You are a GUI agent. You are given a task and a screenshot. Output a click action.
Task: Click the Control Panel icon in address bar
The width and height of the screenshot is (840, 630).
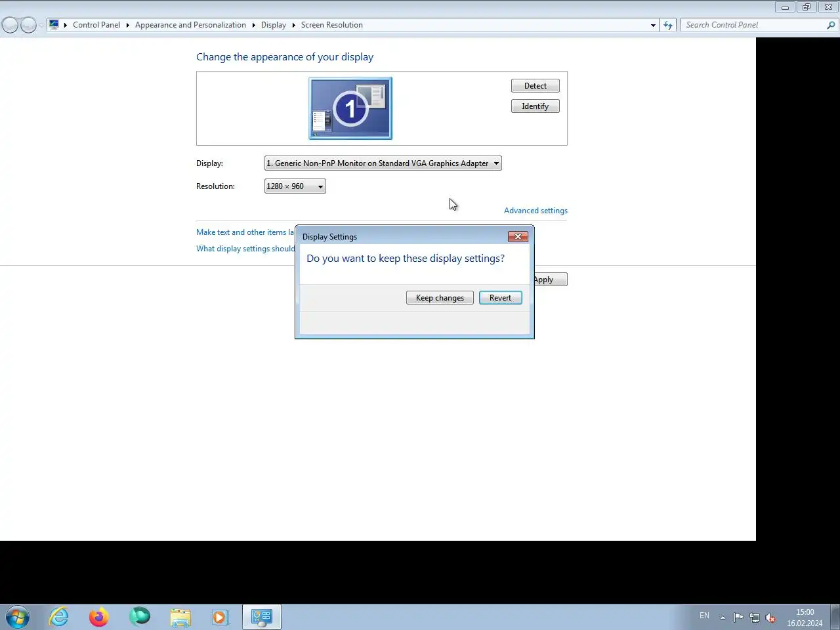tap(54, 25)
